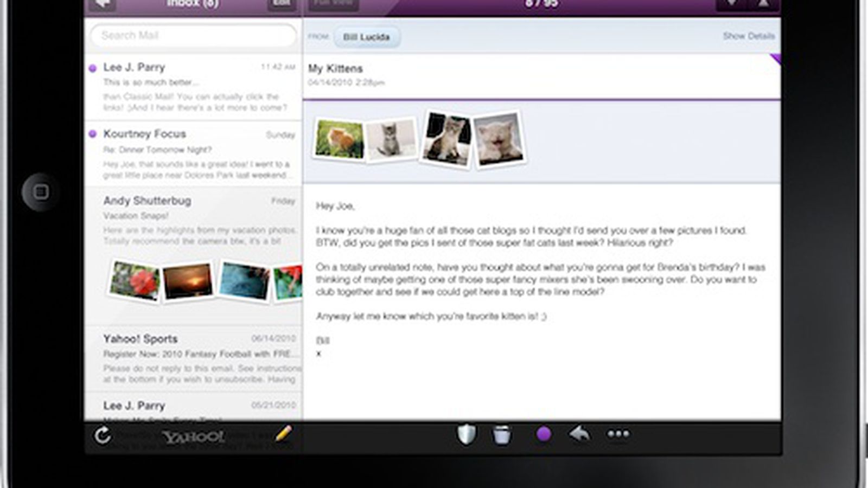Toggle unread status with the purple toolbar dot
This screenshot has width=868, height=488.
[x=544, y=434]
